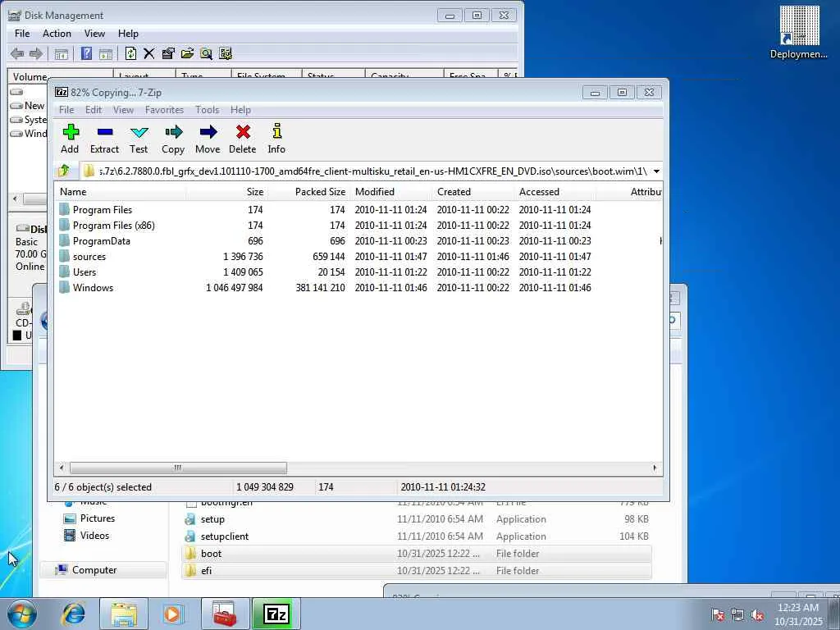Open 7-Zip Tools menu
Screen dimensions: 840x630
point(208,109)
